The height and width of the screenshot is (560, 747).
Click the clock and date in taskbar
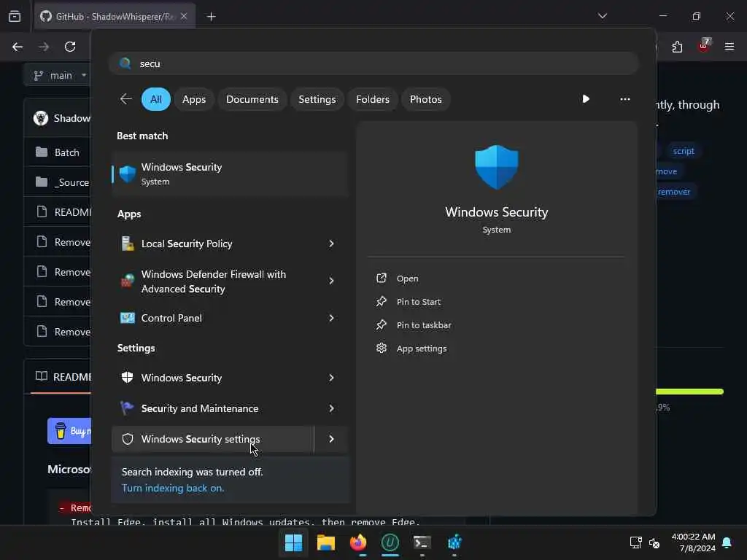pos(693,542)
